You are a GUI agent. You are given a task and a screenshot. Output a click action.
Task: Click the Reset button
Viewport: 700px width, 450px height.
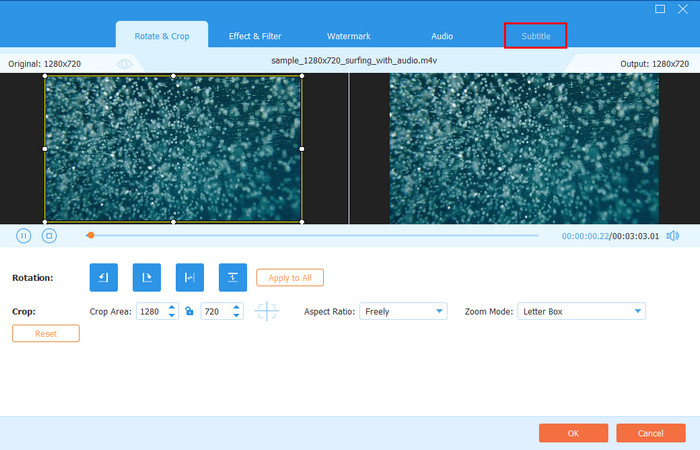click(x=45, y=333)
